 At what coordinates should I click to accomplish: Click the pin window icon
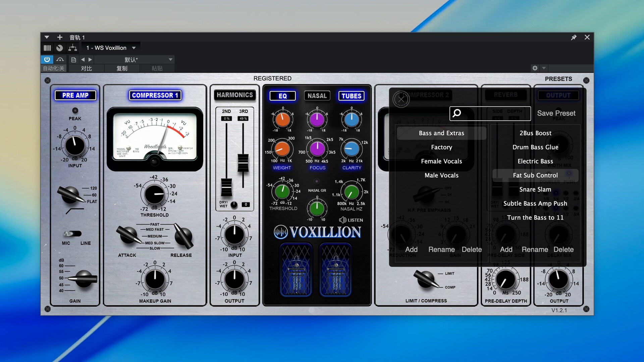pos(574,38)
